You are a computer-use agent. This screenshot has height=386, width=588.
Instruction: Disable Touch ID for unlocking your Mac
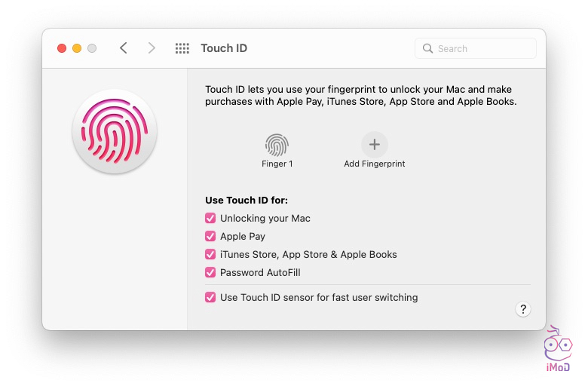[210, 219]
